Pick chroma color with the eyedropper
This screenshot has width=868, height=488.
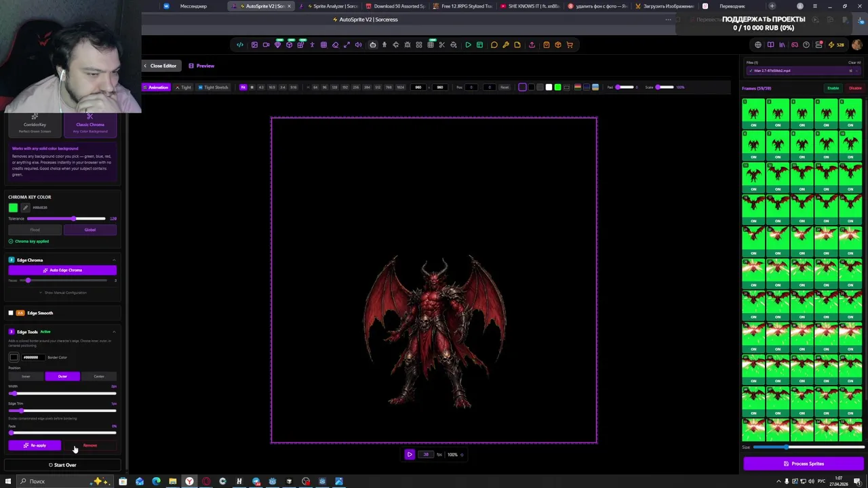(x=25, y=207)
